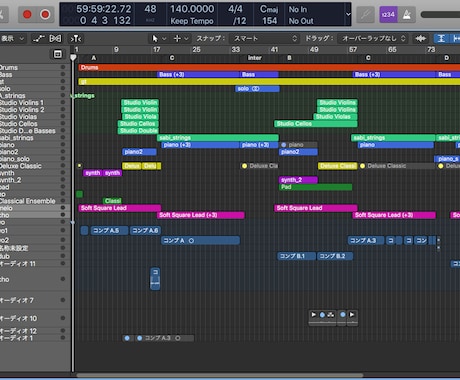This screenshot has width=460, height=380.
Task: Toggle Bass track status dot
Action: (63, 74)
